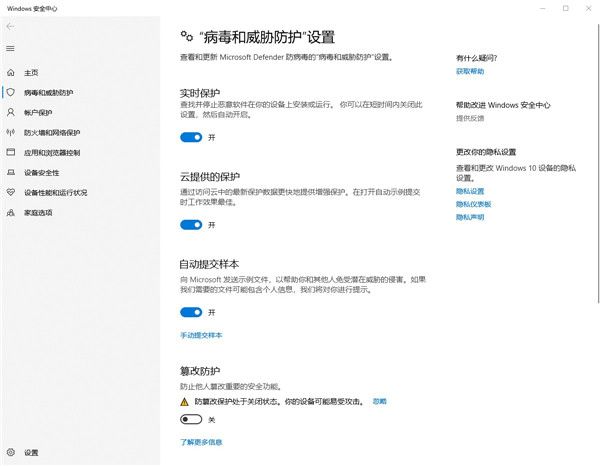Viewport: 600px width, 466px height.
Task: Click the 更改你的隐私设置 heading
Action: (486, 152)
